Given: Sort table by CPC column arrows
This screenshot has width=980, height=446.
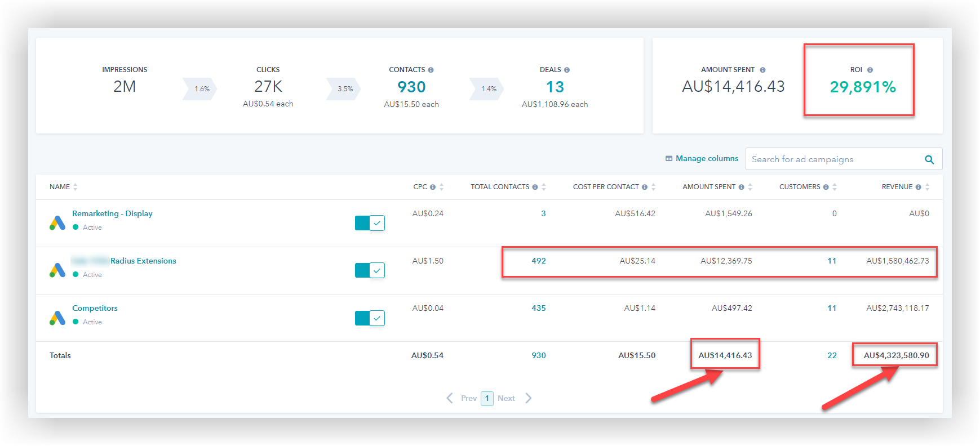Looking at the screenshot, I should [441, 187].
